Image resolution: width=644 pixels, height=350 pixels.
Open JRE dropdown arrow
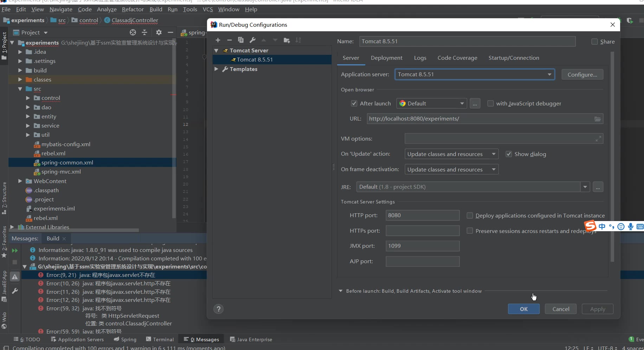coord(585,187)
